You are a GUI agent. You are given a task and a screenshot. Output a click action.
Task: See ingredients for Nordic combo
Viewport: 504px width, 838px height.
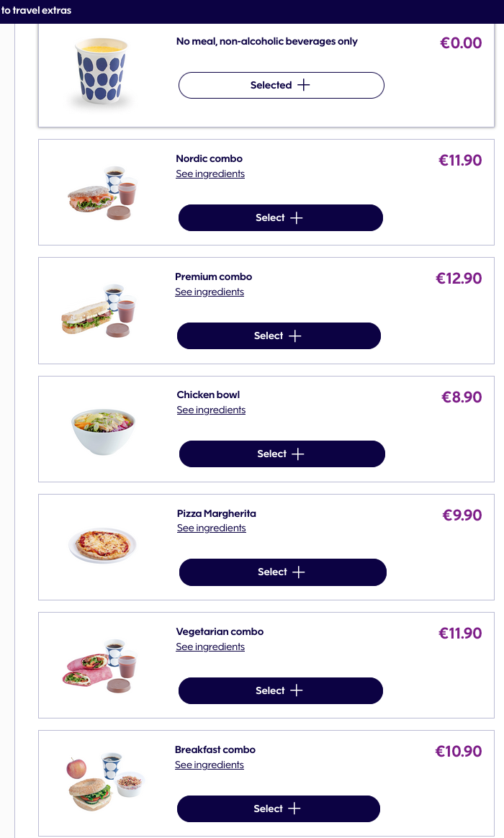pos(210,174)
